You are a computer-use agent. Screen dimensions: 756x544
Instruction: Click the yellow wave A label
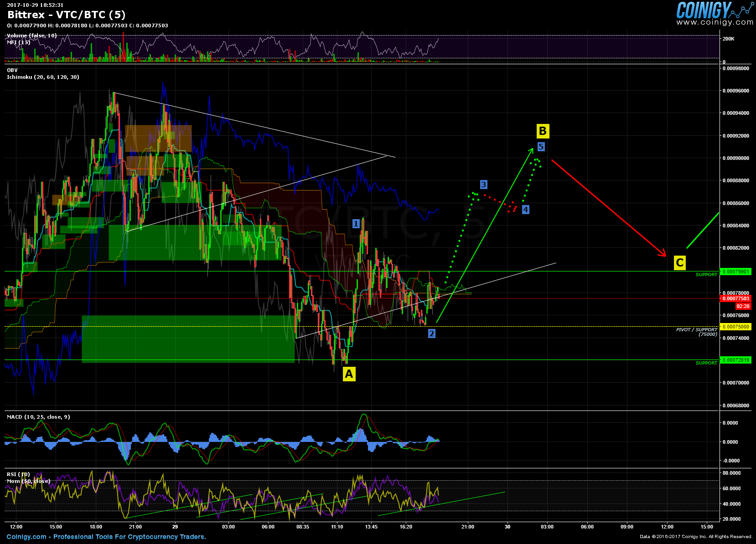pos(349,374)
